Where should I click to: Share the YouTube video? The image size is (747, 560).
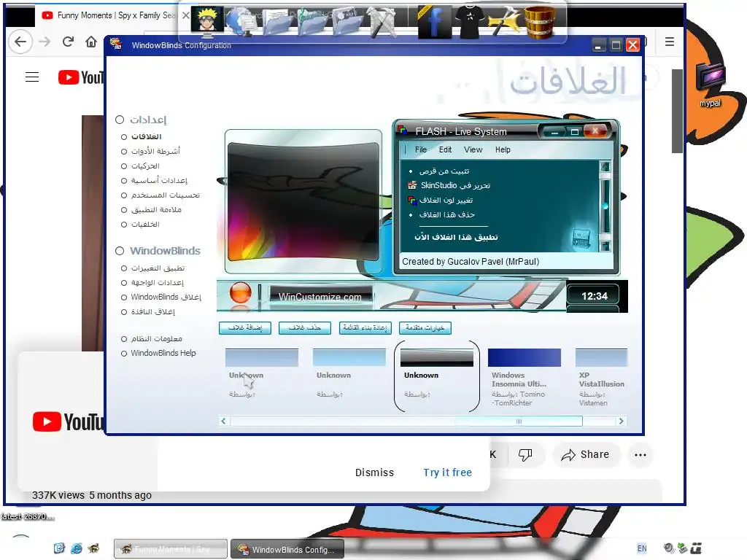pos(586,455)
